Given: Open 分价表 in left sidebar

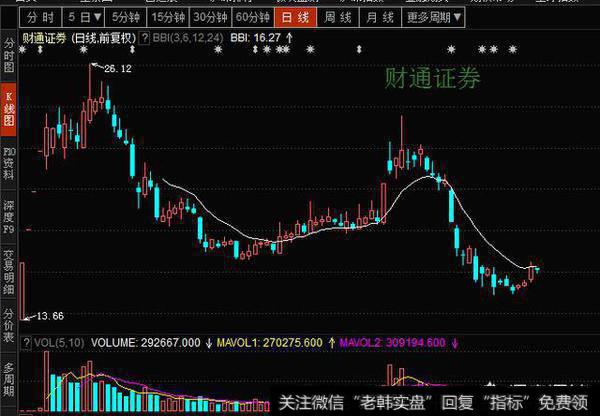Looking at the screenshot, I should 8,326.
